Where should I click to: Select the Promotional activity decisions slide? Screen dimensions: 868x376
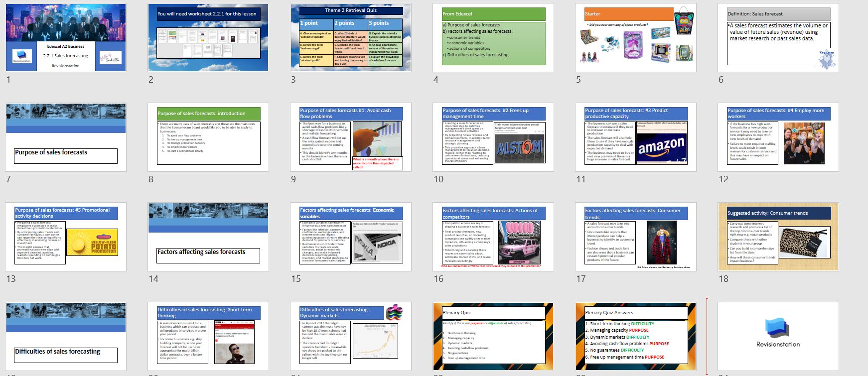[x=66, y=237]
